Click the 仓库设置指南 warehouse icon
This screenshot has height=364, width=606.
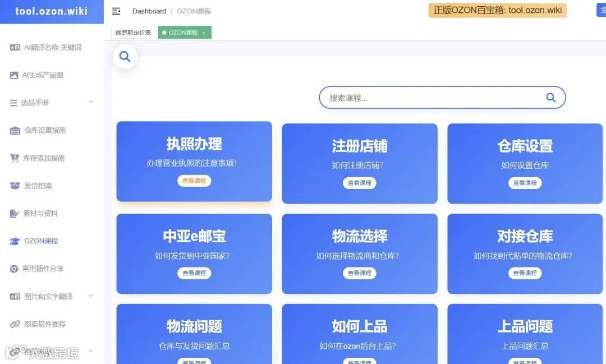click(15, 131)
